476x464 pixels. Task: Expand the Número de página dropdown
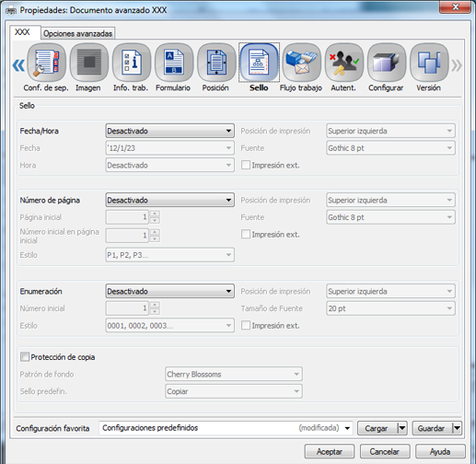pos(169,200)
